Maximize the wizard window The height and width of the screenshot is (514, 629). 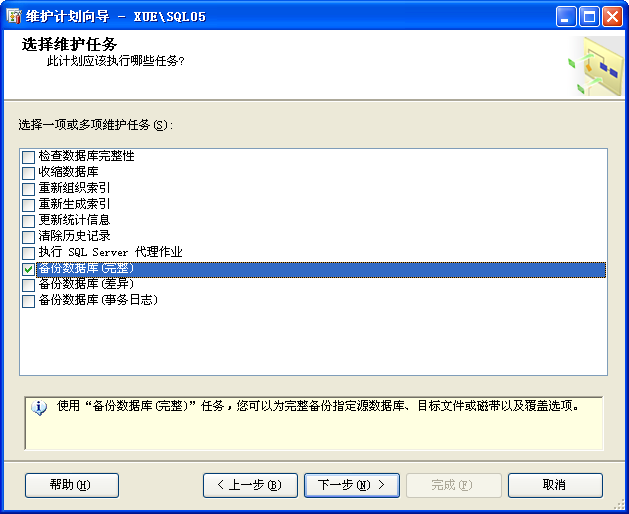pyautogui.click(x=589, y=17)
